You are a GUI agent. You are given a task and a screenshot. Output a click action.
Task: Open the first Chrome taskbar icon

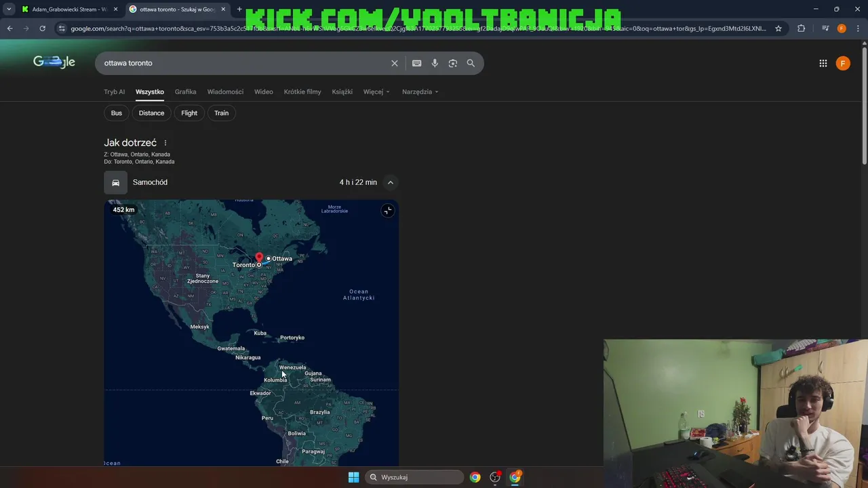click(475, 477)
